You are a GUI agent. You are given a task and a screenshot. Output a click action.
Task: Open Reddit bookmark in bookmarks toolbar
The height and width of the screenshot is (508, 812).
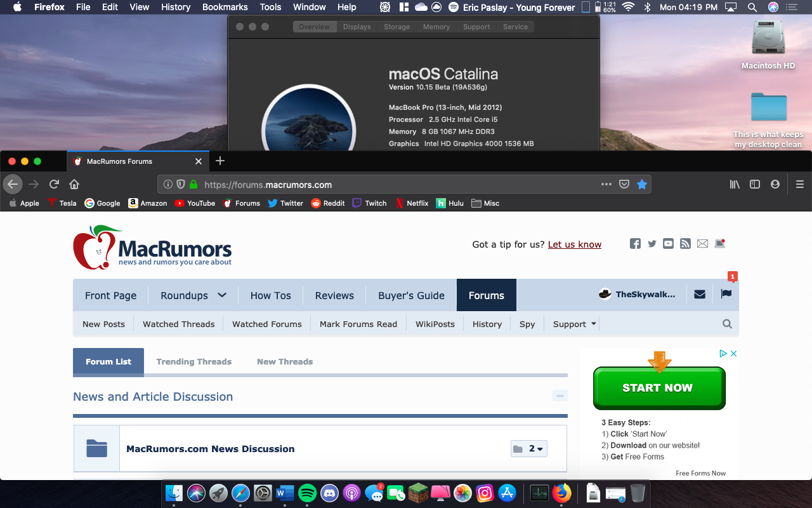coord(328,203)
